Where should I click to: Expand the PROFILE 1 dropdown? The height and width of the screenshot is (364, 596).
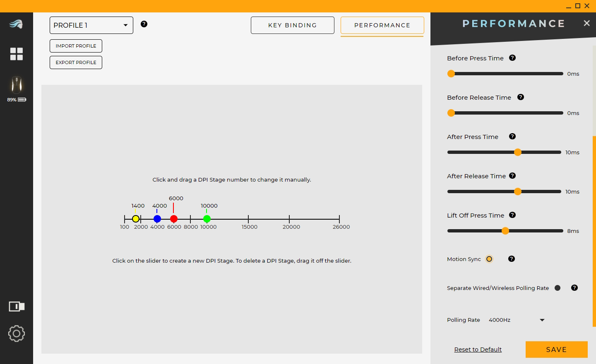point(91,25)
